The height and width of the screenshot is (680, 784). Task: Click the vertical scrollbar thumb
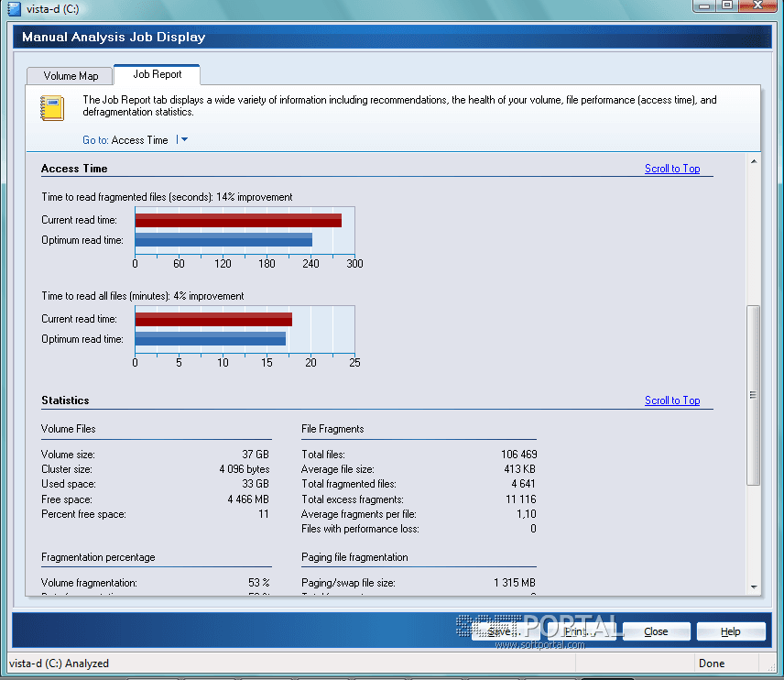pos(754,395)
